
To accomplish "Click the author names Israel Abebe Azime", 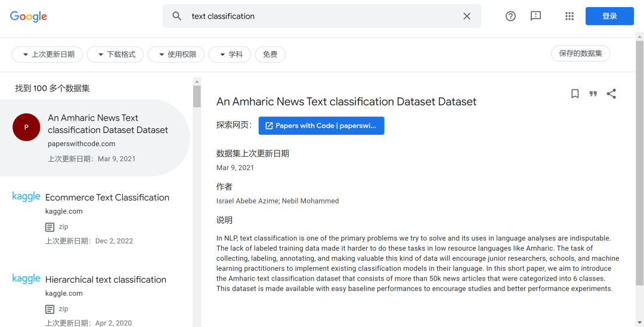I will [278, 201].
